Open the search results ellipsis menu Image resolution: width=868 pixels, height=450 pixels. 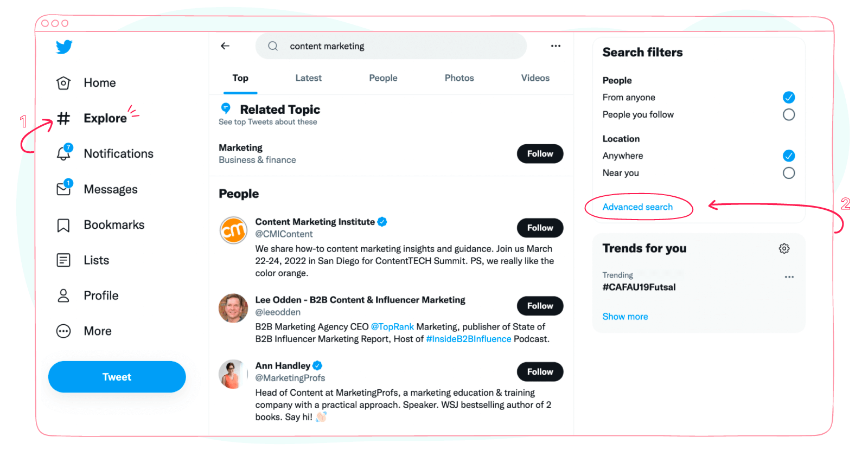tap(555, 46)
